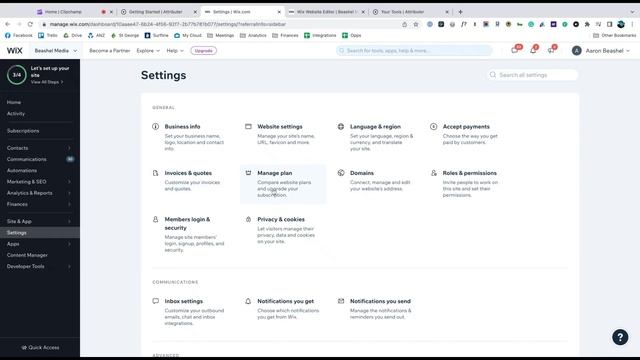Click the Members login & security icon
This screenshot has height=360, width=640.
click(156, 220)
